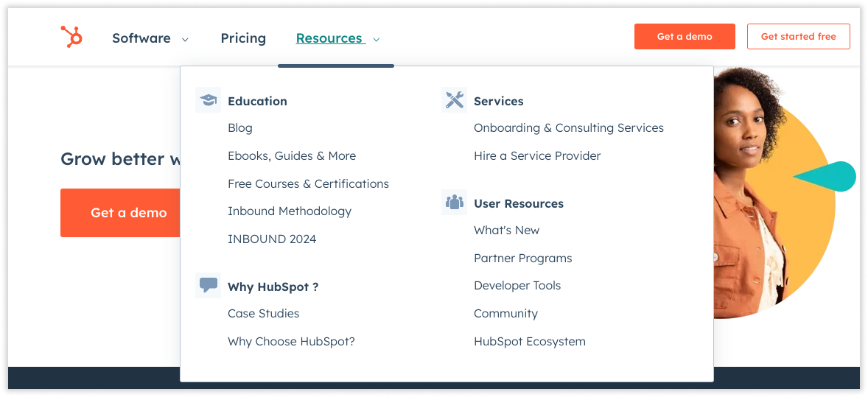Click the Get started free button

click(798, 36)
